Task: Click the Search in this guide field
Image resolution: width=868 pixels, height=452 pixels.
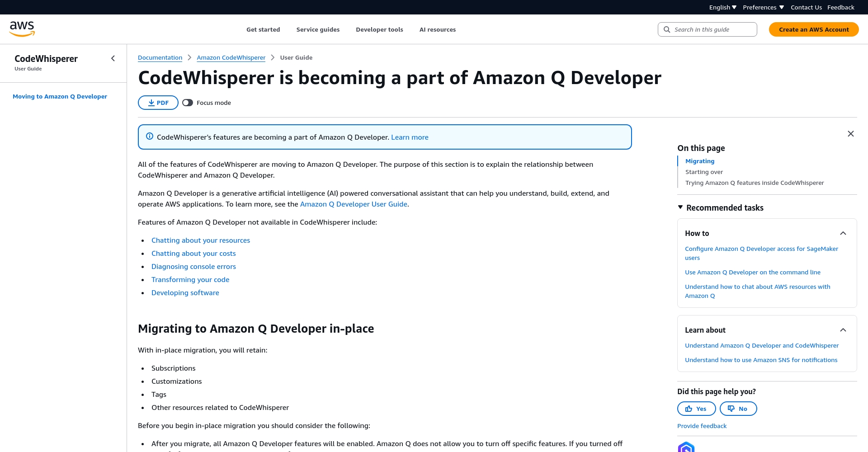Action: tap(708, 29)
